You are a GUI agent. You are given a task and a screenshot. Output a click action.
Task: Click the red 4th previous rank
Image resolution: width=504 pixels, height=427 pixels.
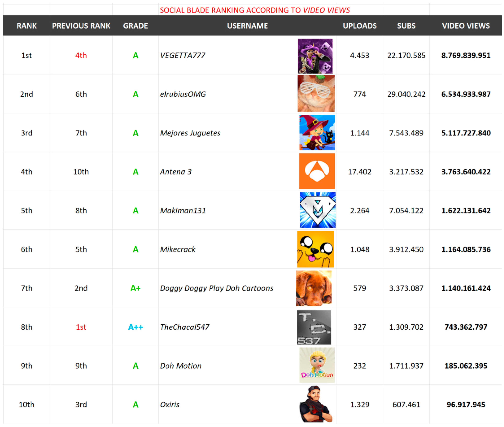(81, 55)
